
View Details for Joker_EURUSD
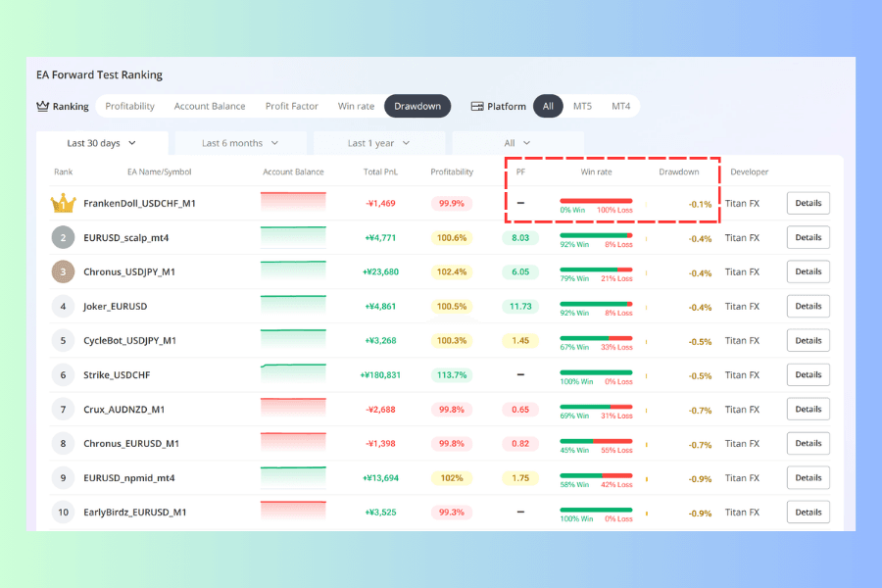808,306
